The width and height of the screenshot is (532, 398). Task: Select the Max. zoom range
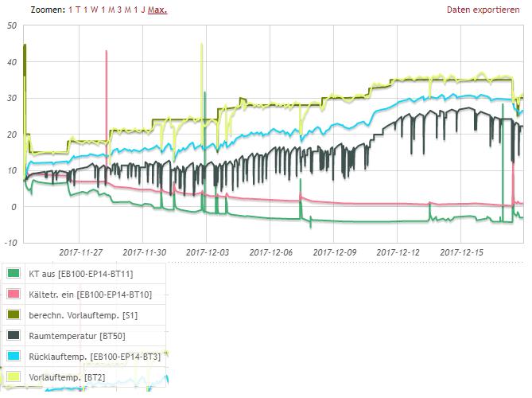(157, 10)
